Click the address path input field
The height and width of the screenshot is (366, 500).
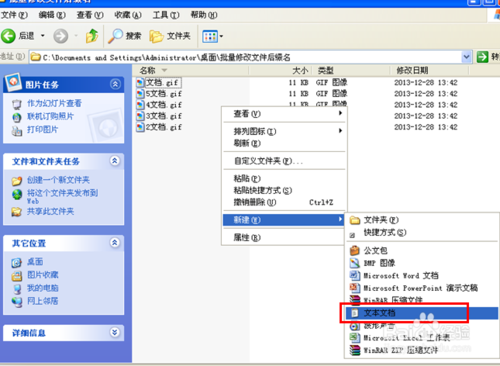246,57
